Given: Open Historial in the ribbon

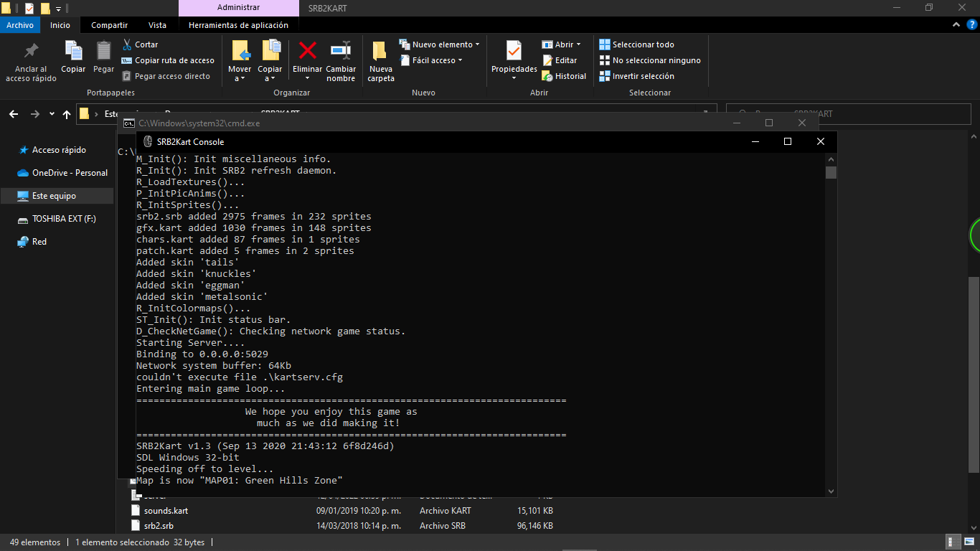Looking at the screenshot, I should coord(564,76).
